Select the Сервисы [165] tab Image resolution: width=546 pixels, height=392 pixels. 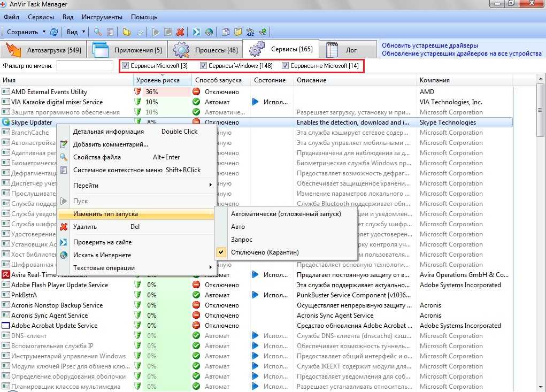coord(281,49)
